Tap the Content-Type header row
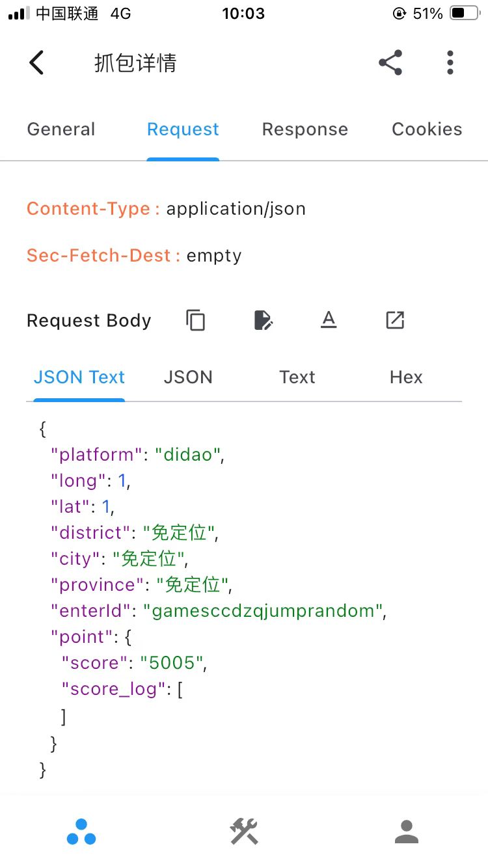 point(166,209)
